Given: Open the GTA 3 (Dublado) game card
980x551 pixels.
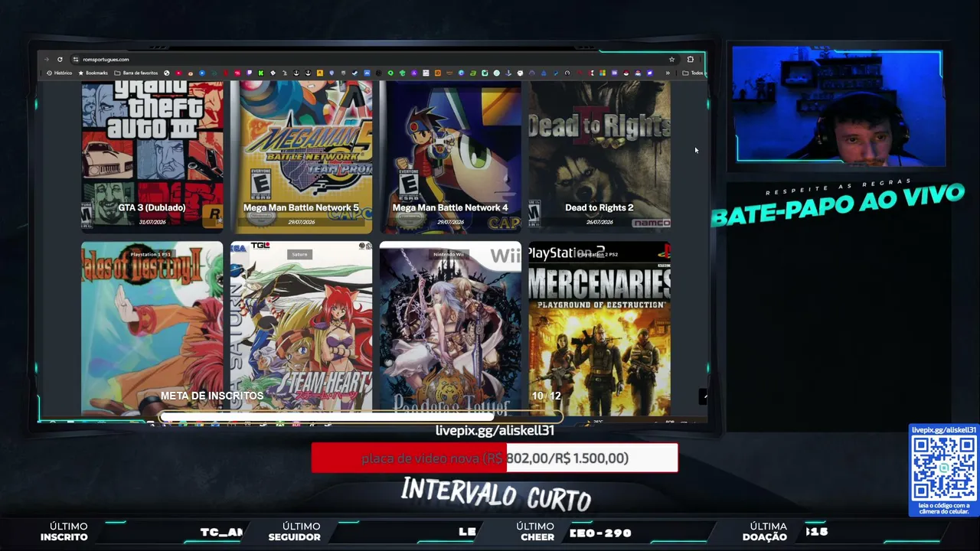Looking at the screenshot, I should pyautogui.click(x=152, y=156).
